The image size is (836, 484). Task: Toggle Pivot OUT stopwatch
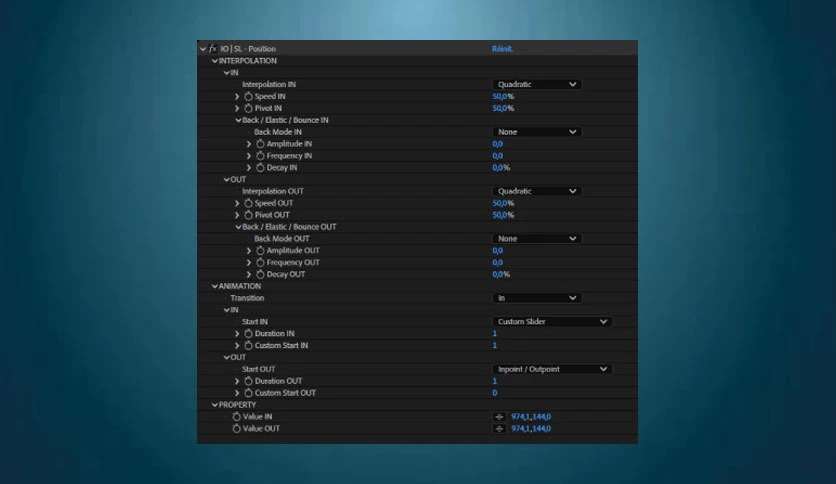(248, 215)
